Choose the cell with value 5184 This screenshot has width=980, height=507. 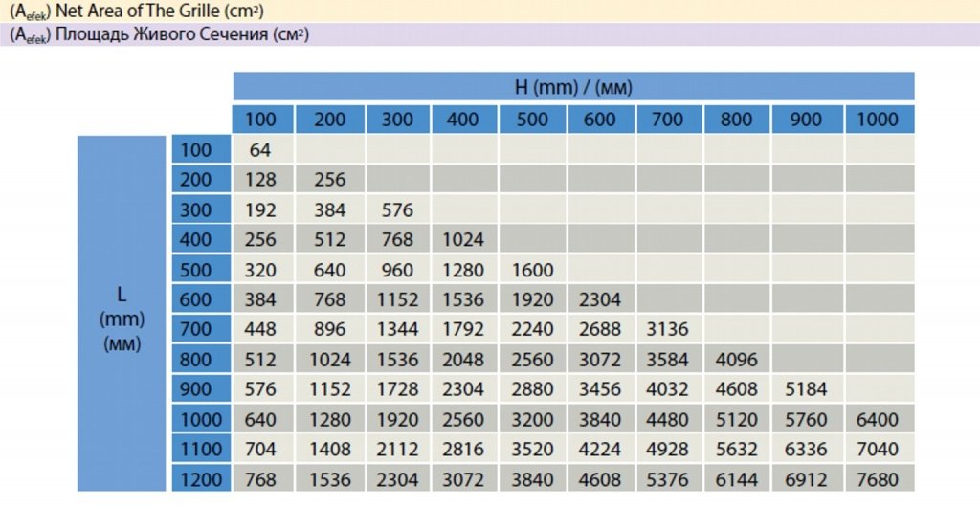(807, 389)
